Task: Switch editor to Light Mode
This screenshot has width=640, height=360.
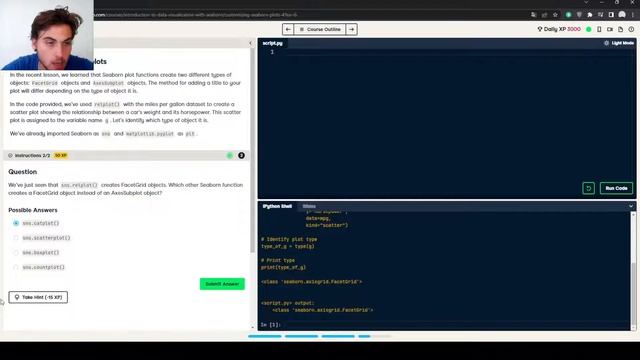Action: [x=619, y=43]
